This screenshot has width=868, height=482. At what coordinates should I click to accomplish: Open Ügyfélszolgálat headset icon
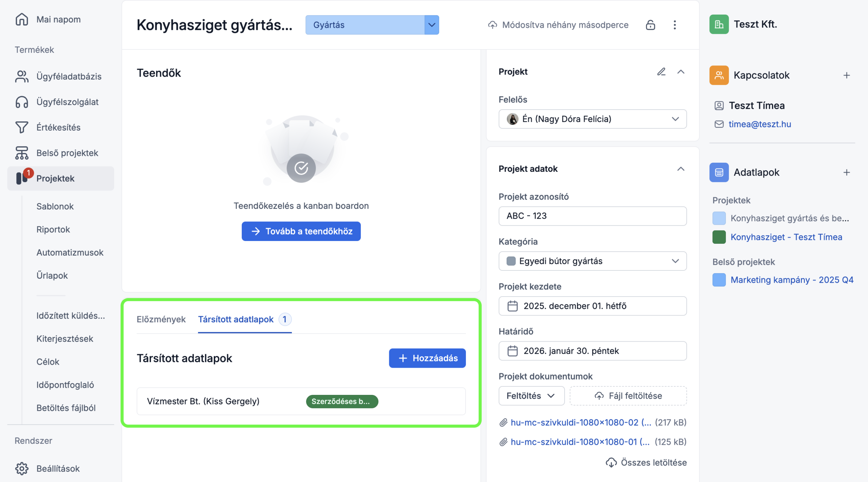[22, 102]
